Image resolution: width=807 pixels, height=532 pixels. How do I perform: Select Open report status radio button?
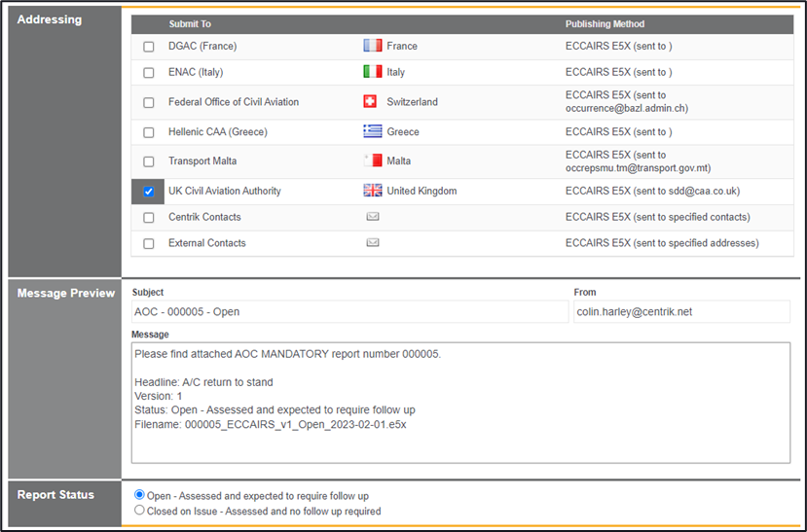139,495
